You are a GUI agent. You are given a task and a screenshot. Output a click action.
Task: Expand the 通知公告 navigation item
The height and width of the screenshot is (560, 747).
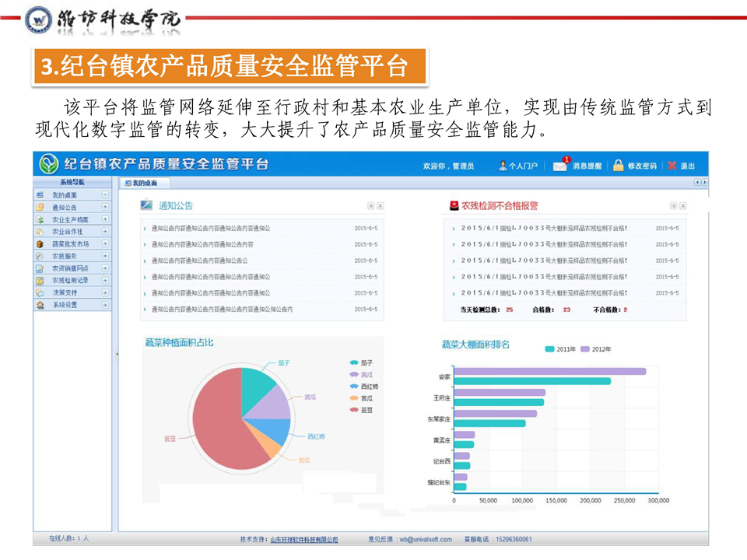pyautogui.click(x=105, y=207)
